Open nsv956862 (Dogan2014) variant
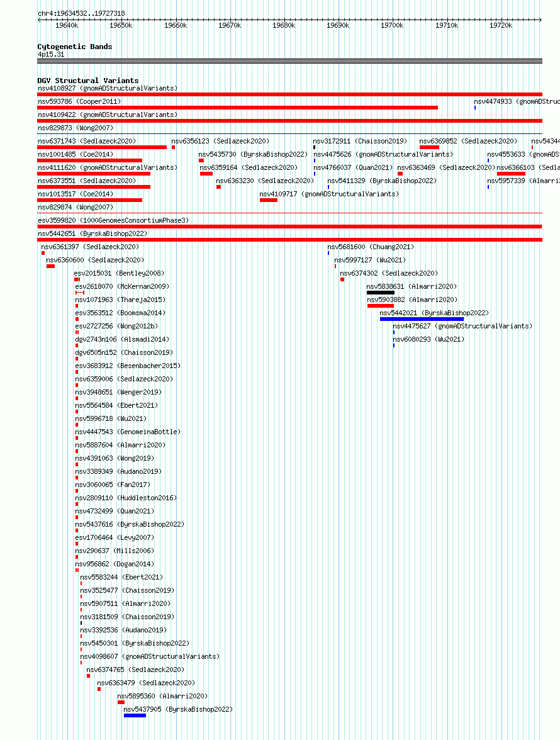The image size is (560, 740). point(115,564)
